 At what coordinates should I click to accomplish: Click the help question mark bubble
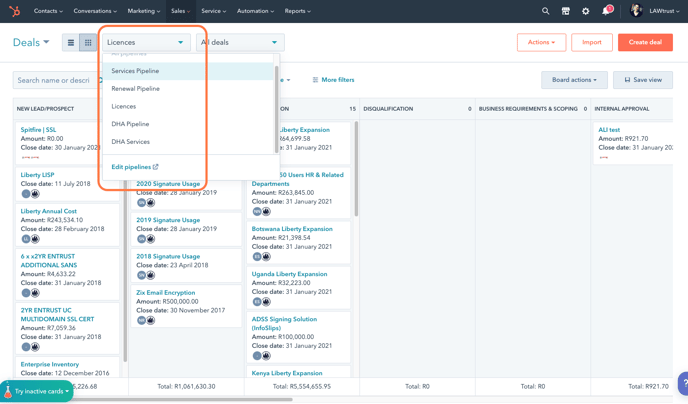tap(683, 384)
